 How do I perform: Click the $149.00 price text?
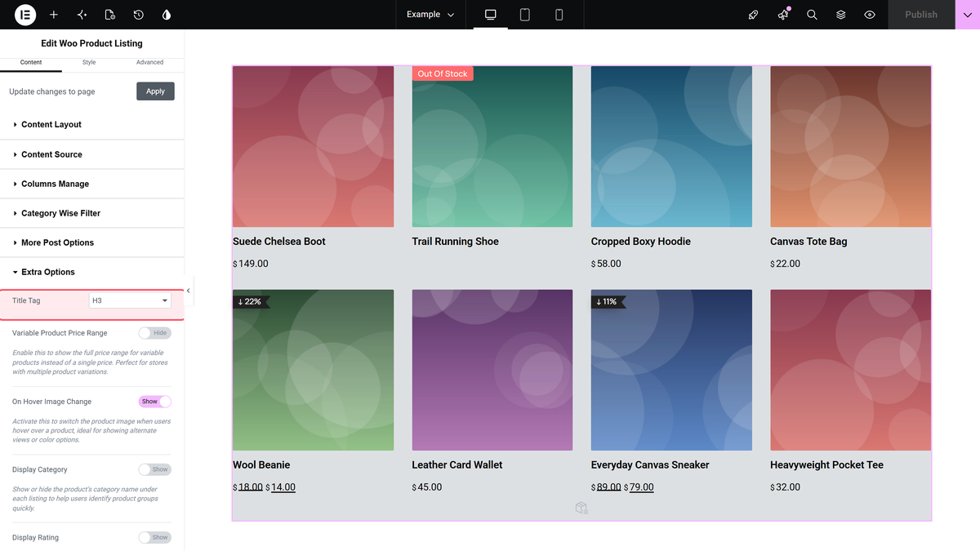(x=251, y=264)
